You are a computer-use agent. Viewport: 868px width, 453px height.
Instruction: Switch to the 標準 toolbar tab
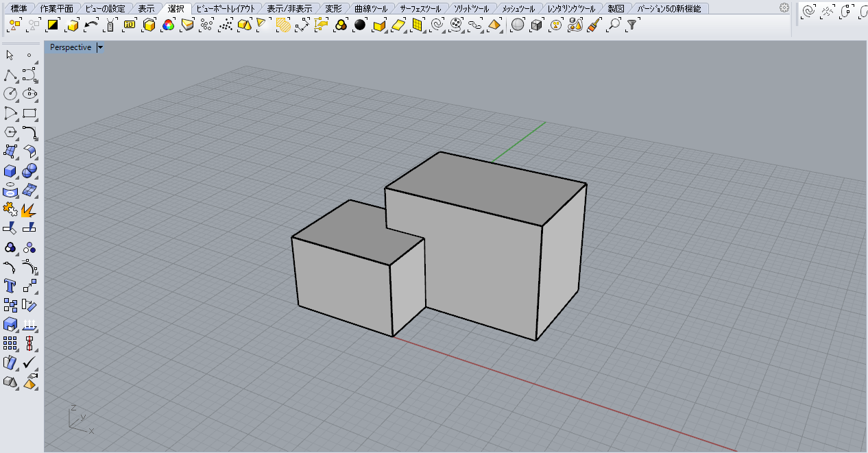19,9
